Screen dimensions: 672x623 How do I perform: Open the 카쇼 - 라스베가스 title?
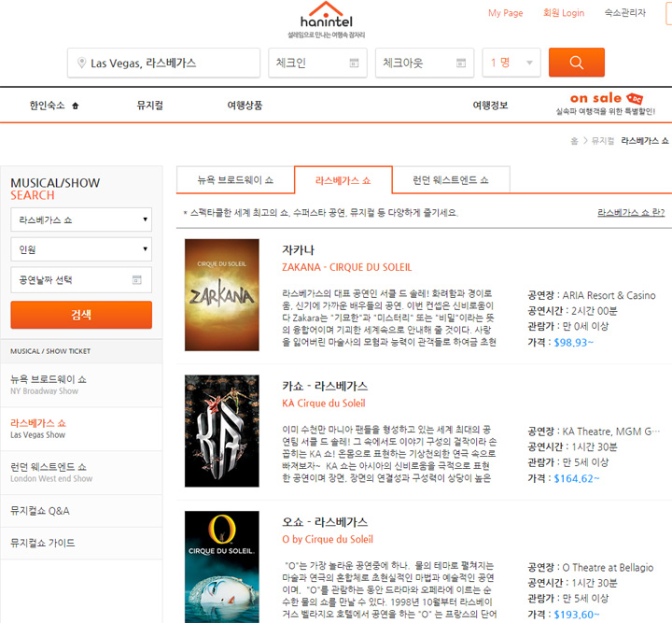(x=325, y=386)
